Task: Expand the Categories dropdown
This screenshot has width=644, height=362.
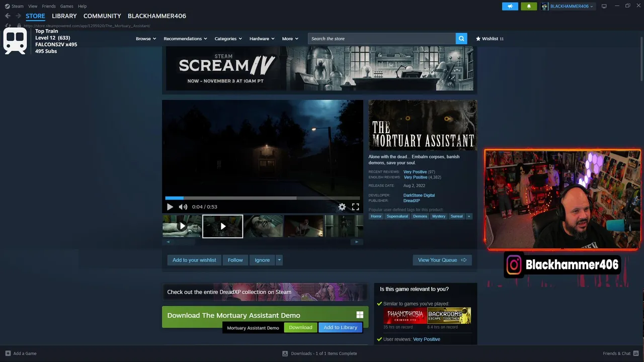Action: point(228,39)
